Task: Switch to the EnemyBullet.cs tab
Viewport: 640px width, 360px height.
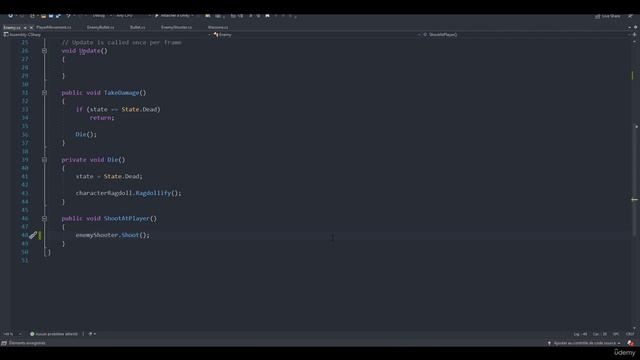Action: (100, 27)
